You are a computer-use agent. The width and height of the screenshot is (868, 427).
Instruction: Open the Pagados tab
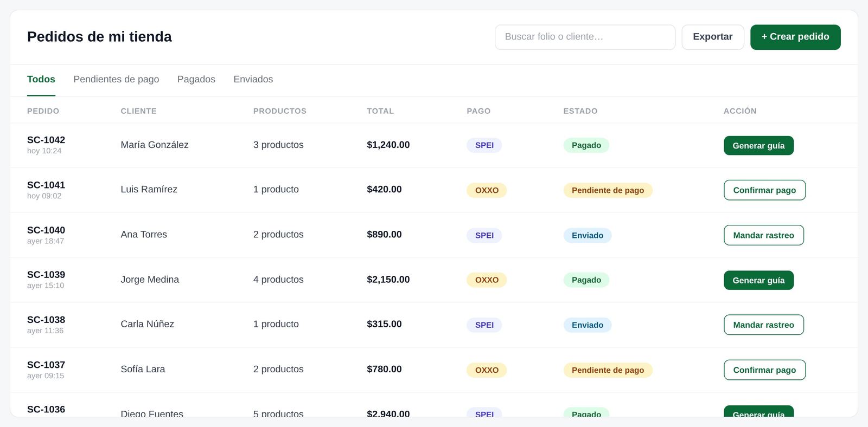point(196,79)
